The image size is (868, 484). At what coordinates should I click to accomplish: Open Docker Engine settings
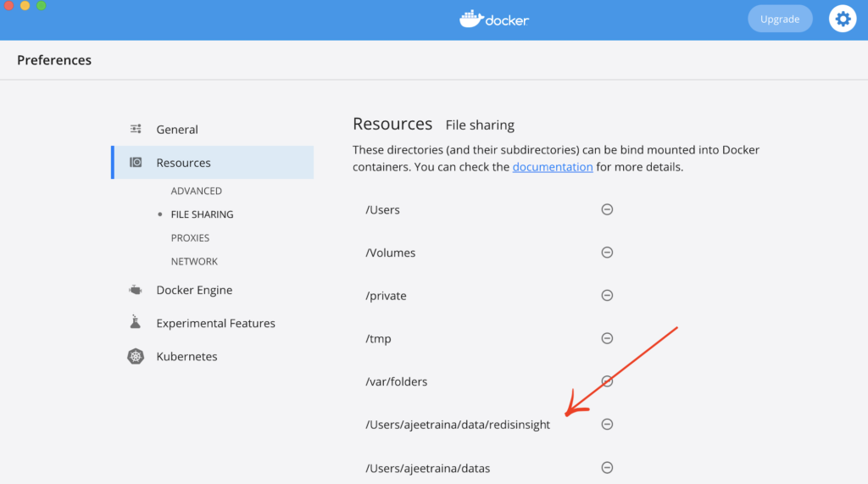click(194, 290)
